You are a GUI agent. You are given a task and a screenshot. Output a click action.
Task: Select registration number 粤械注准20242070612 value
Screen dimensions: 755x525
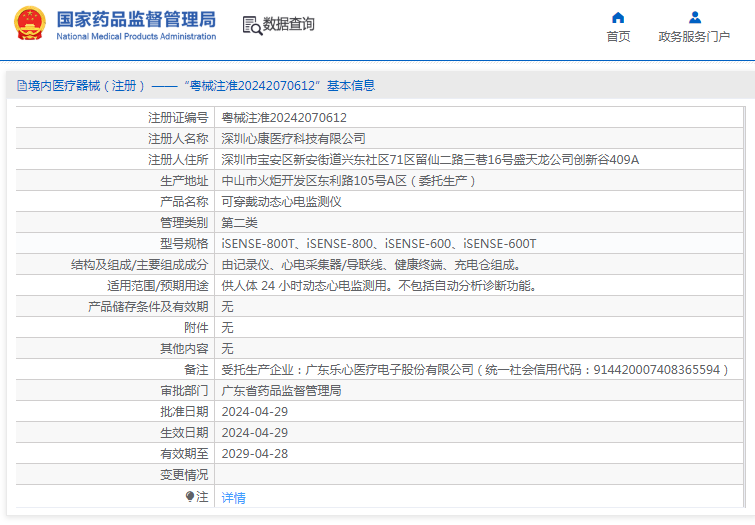click(284, 118)
